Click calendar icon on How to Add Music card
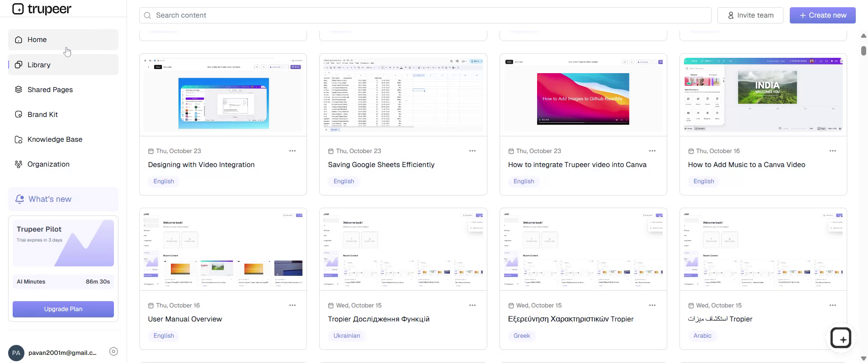 [691, 151]
